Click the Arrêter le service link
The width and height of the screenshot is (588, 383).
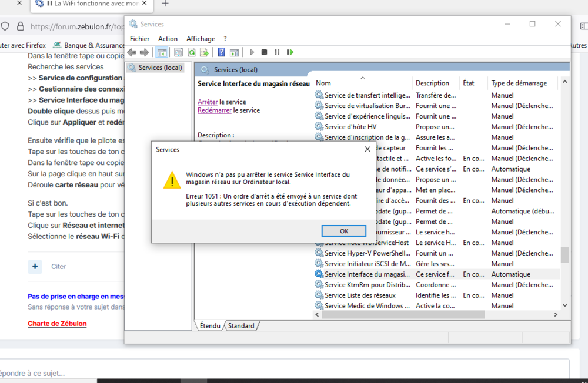[x=208, y=102]
